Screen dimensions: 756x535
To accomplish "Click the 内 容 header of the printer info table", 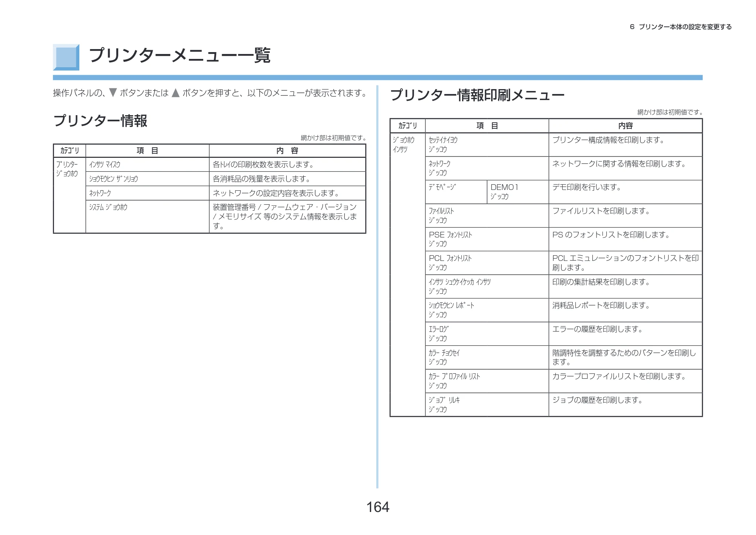I will [x=288, y=151].
